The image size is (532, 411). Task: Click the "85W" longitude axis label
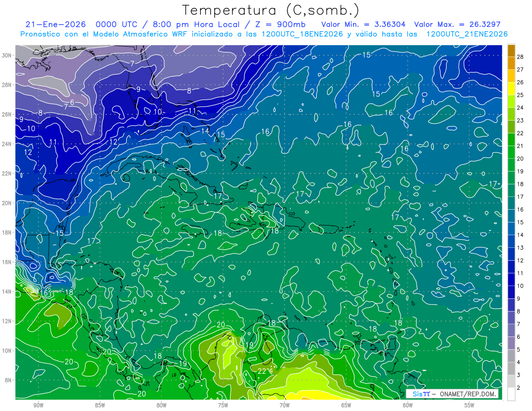(x=100, y=405)
